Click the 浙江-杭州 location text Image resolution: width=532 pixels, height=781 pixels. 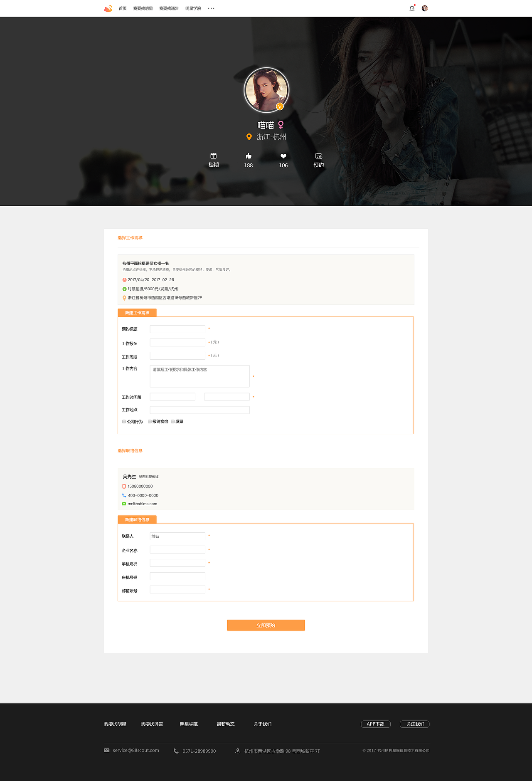(271, 137)
